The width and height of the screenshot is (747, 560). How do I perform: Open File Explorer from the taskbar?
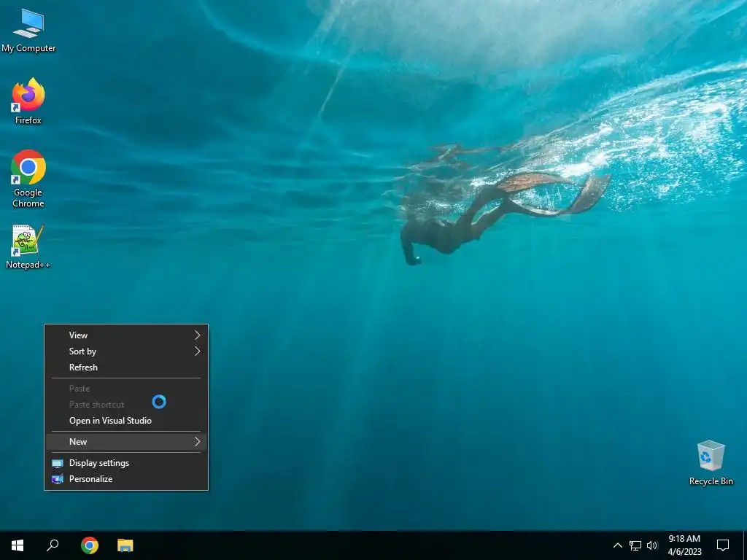[125, 545]
